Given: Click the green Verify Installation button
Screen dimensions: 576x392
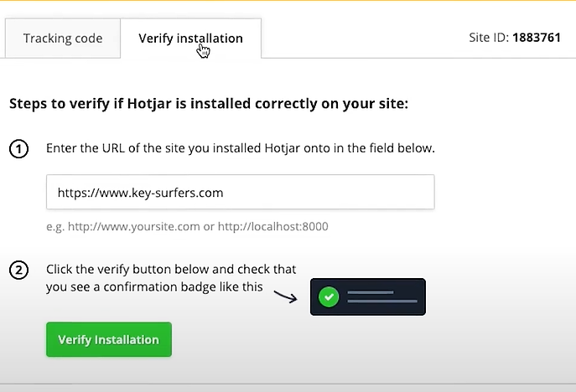Looking at the screenshot, I should click(x=109, y=339).
